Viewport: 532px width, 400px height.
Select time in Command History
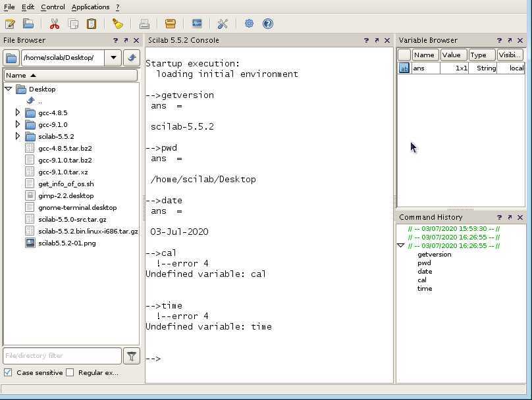[x=425, y=288]
